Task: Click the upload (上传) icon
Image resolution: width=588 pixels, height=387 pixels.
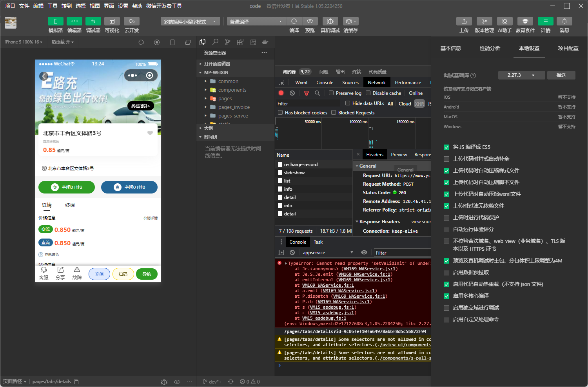Action: coord(464,21)
